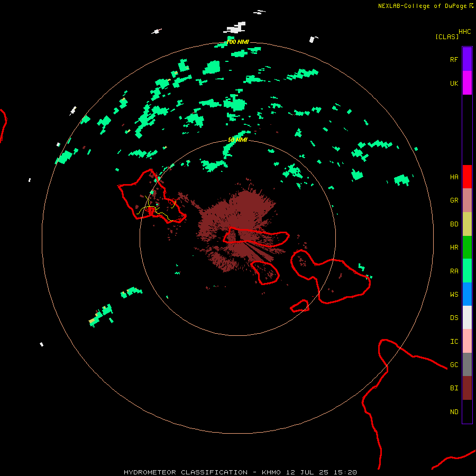The width and height of the screenshot is (476, 476).
Task: Click the UK legend label
Action: coord(454,83)
